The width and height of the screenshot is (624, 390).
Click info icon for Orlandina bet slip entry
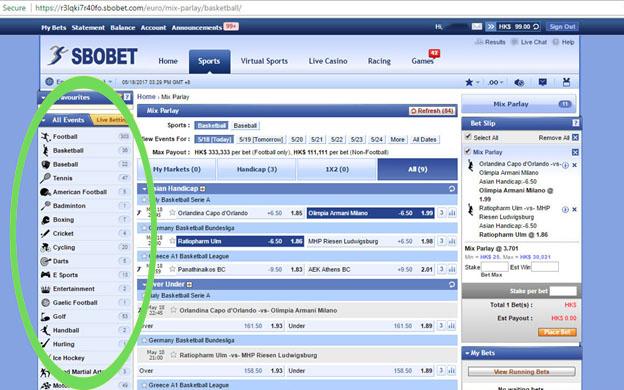click(x=565, y=166)
